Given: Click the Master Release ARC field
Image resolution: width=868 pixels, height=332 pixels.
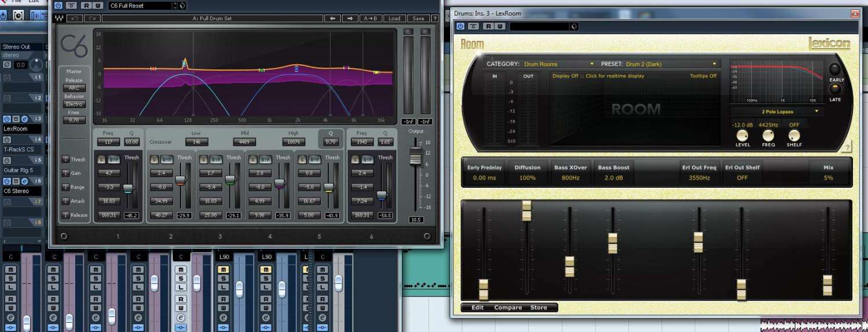Looking at the screenshot, I should (74, 88).
